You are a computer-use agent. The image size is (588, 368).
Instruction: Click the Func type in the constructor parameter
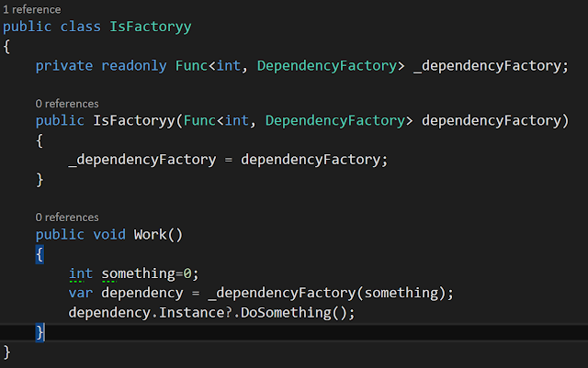point(199,120)
